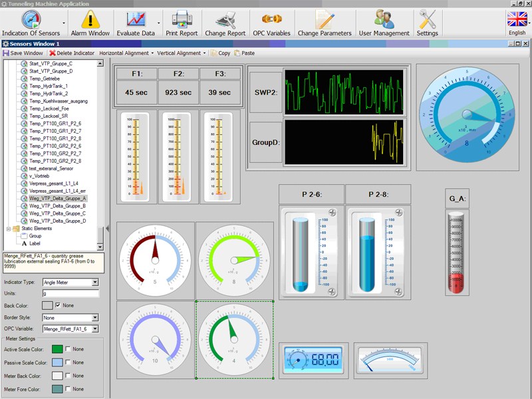The image size is (532, 399).
Task: Select the lime green angle meter showing 8
Action: [x=234, y=261]
